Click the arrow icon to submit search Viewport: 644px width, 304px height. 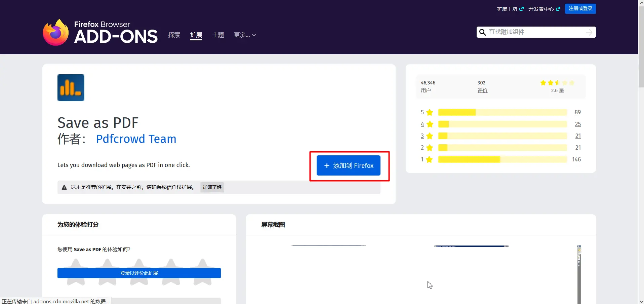point(589,32)
